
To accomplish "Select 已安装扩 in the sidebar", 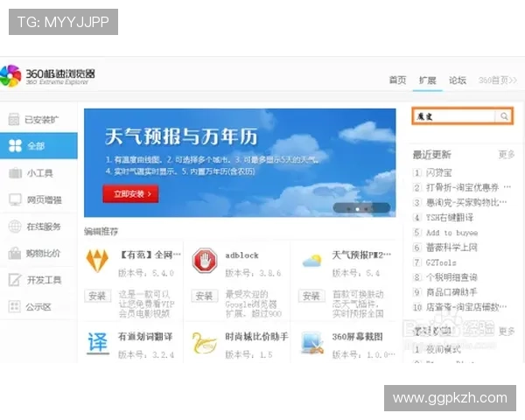I will tap(38, 120).
